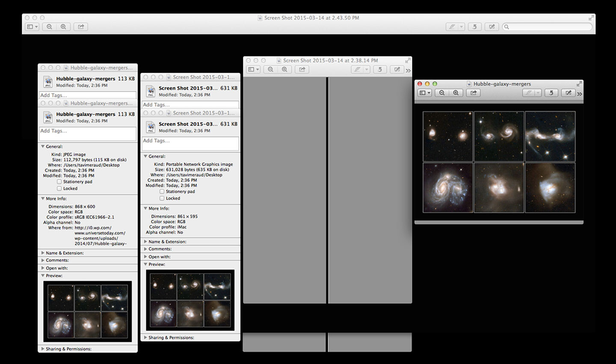
Task: Check Locked in the Hubble-galaxy-mergers info window
Action: click(59, 189)
